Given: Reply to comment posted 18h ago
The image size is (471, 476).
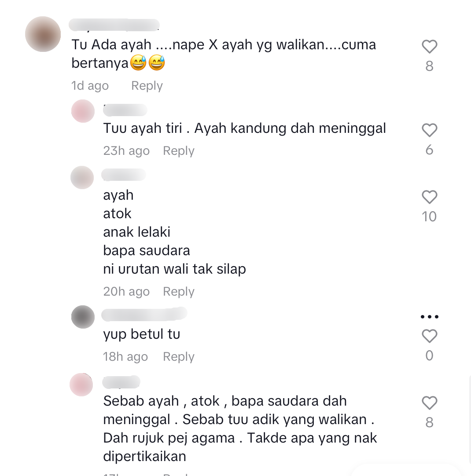Looking at the screenshot, I should [179, 357].
